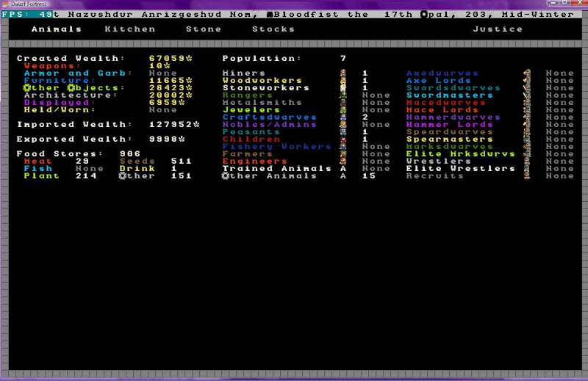Select the Population label
Viewport: 588px width, 381px height.
(262, 59)
